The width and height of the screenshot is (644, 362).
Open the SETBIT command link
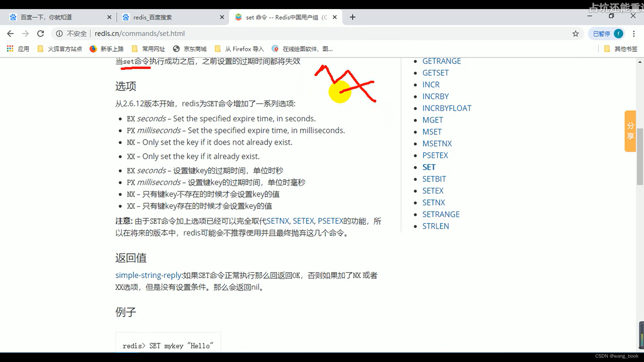point(434,179)
